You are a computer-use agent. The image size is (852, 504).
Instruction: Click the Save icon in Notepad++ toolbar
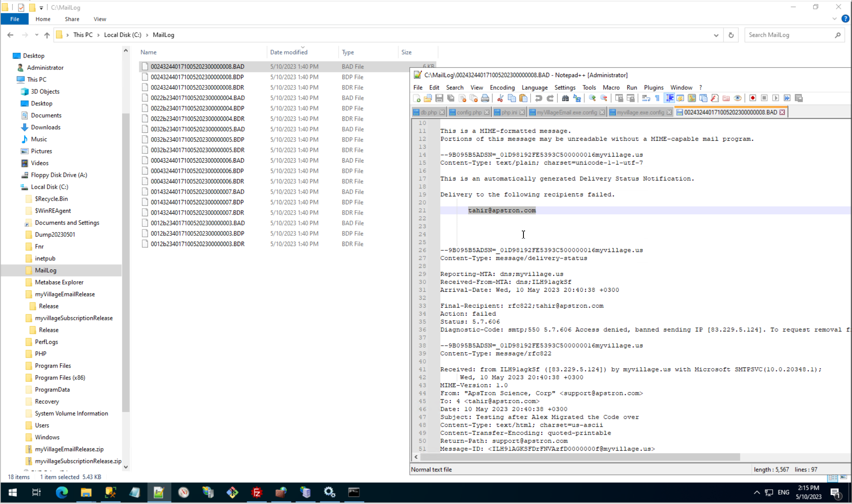pyautogui.click(x=439, y=98)
